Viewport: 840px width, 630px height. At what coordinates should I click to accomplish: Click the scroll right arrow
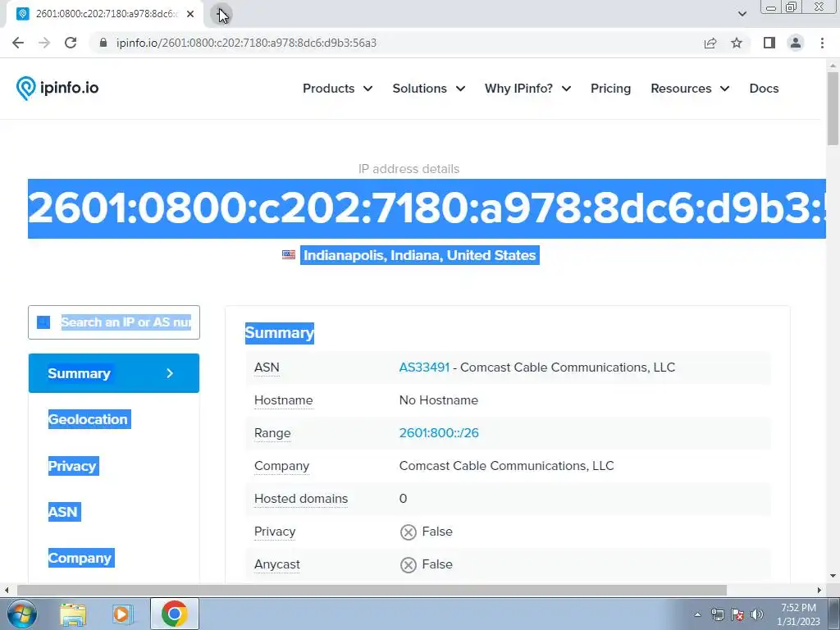click(x=819, y=591)
